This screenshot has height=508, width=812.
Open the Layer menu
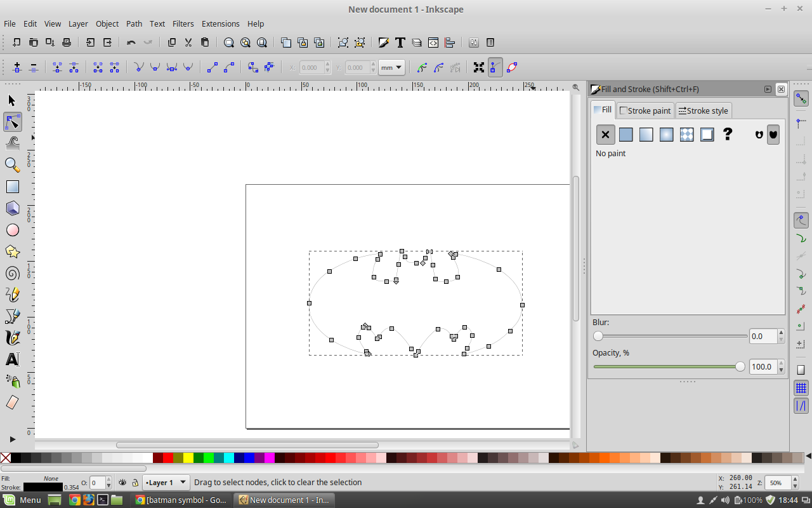78,23
